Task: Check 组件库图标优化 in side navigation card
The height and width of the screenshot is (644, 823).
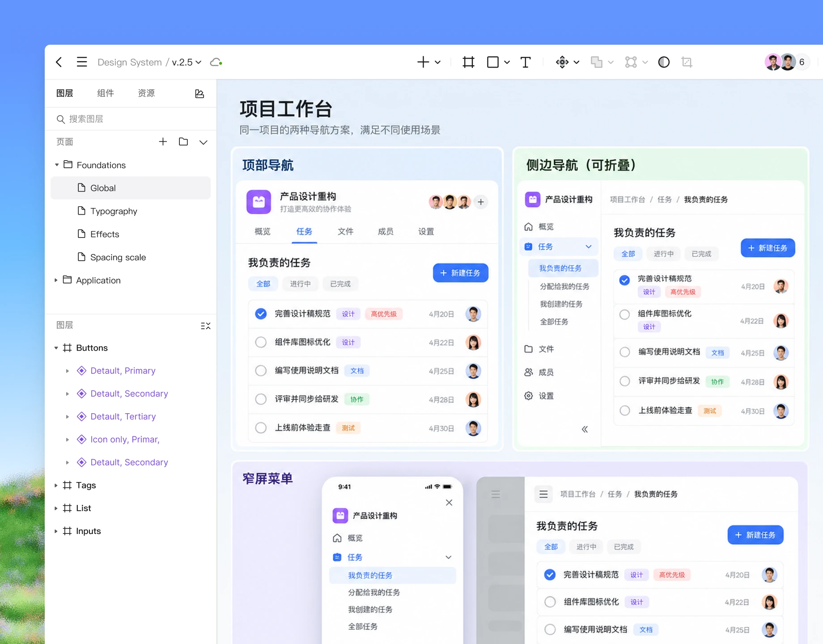Action: [x=625, y=314]
